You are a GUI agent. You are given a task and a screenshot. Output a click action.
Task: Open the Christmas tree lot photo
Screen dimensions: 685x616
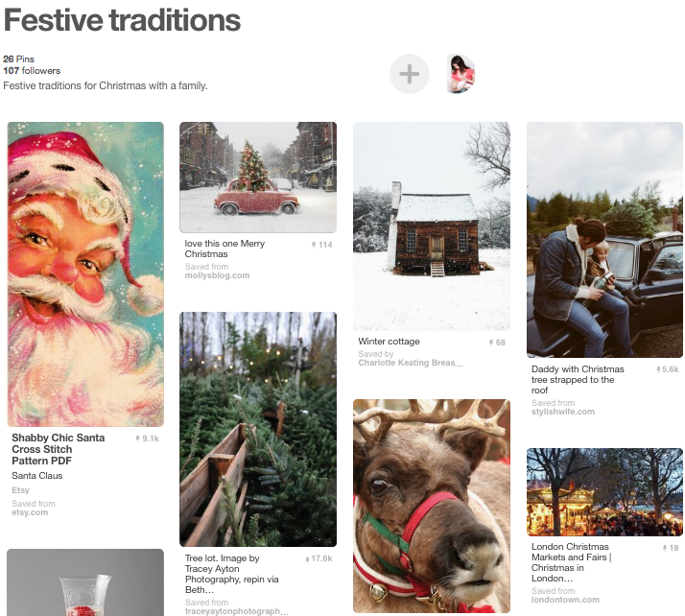(x=258, y=429)
